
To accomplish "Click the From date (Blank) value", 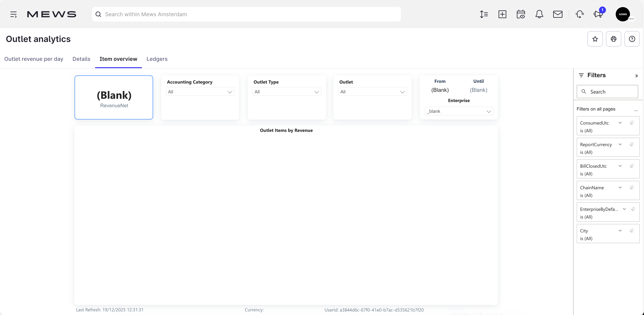I will [x=440, y=90].
